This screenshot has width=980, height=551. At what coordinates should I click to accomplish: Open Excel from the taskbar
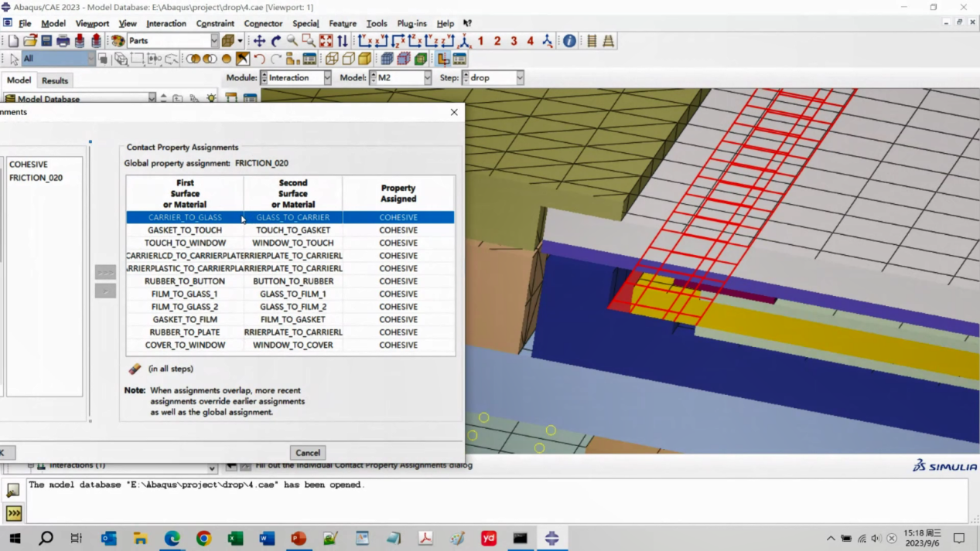pos(235,538)
